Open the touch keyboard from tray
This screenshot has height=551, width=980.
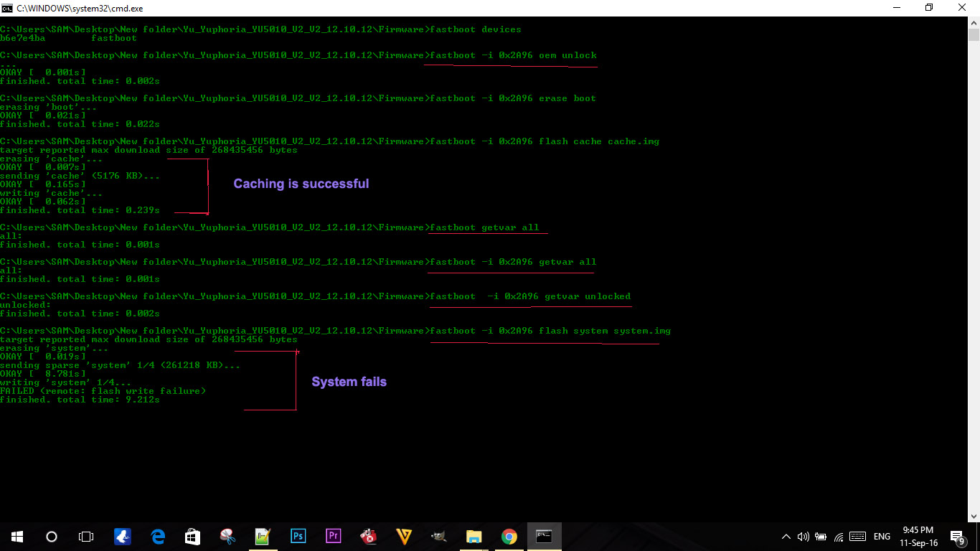[x=857, y=536]
